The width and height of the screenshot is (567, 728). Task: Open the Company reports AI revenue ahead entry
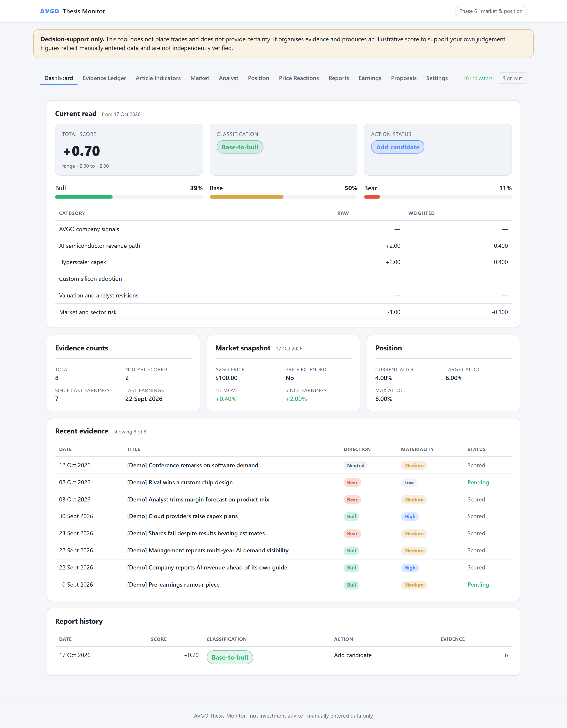click(x=207, y=567)
